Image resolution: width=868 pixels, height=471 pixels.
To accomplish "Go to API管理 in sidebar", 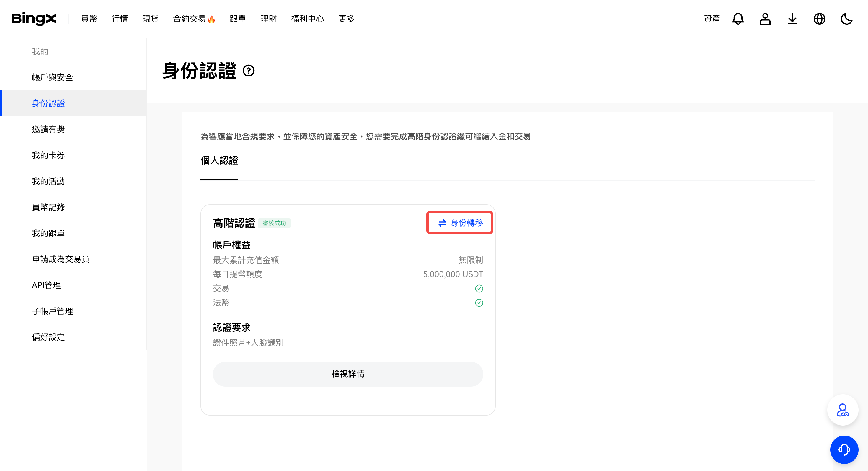I will pos(47,285).
